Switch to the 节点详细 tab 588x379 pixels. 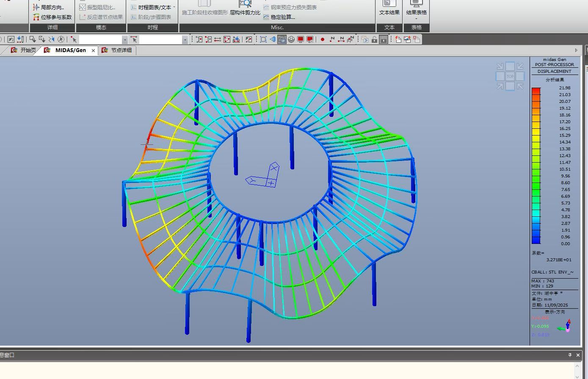[x=121, y=50]
